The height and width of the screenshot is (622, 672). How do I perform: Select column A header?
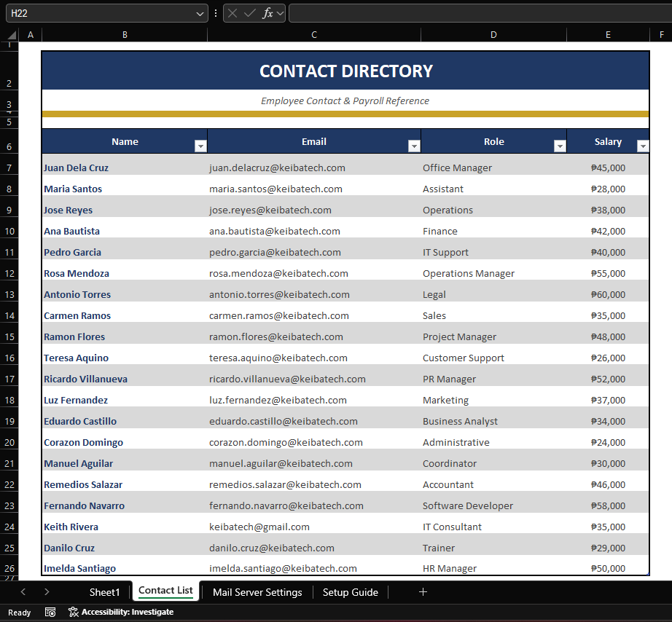point(31,35)
